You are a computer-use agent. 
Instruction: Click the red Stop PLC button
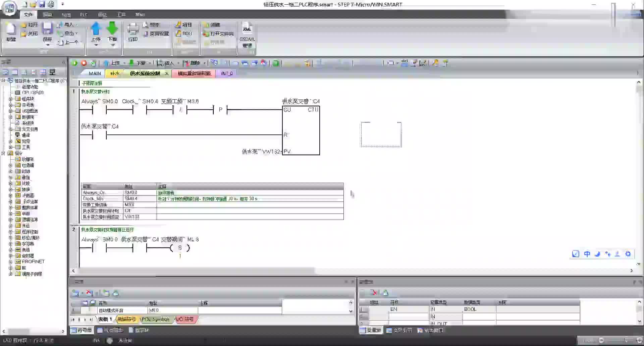84,63
